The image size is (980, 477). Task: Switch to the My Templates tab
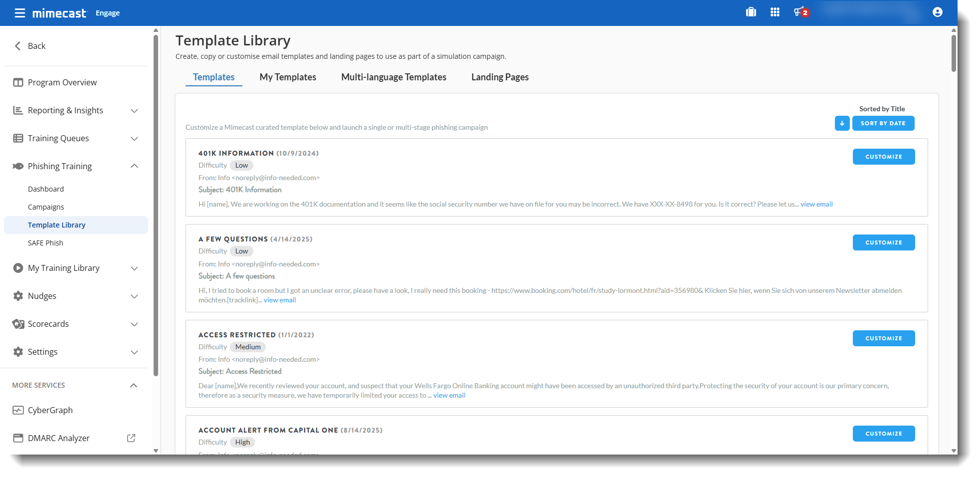tap(288, 77)
